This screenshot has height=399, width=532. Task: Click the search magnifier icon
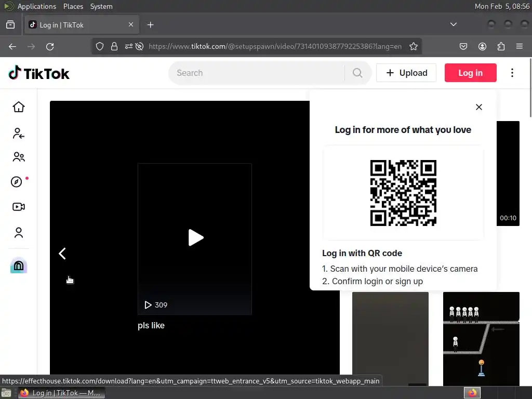(357, 73)
